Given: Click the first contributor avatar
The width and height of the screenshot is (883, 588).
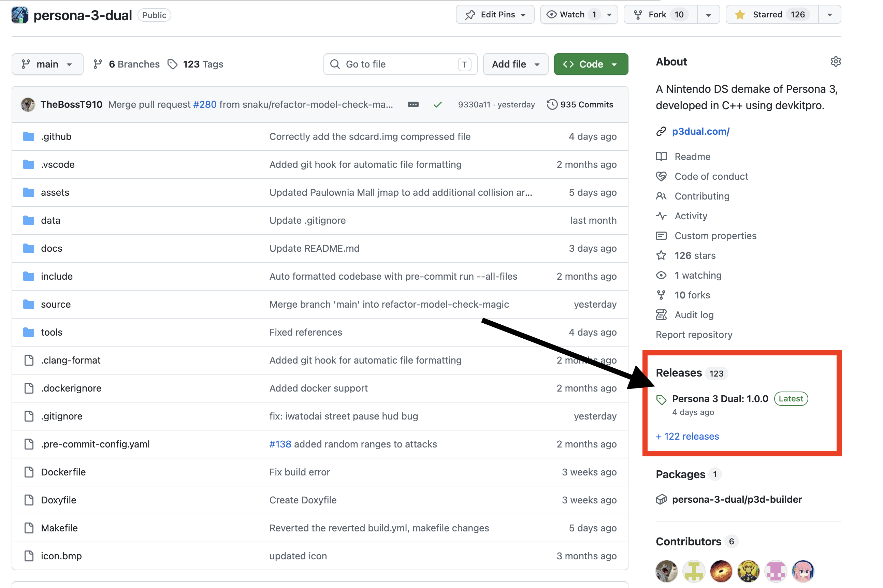Looking at the screenshot, I should [667, 571].
